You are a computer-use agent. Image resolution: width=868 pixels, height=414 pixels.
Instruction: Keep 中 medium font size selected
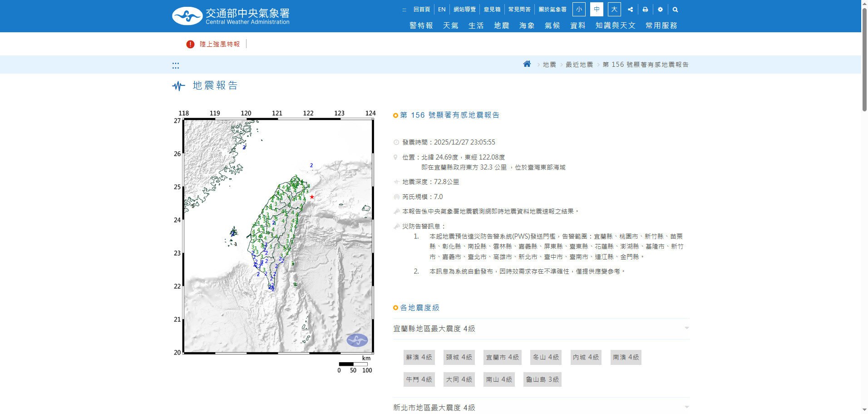[596, 9]
